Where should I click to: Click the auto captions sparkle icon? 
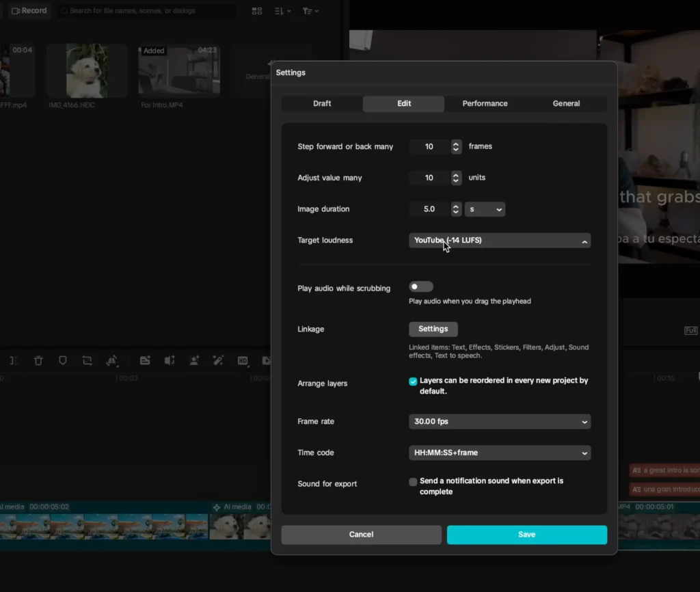[x=145, y=360]
